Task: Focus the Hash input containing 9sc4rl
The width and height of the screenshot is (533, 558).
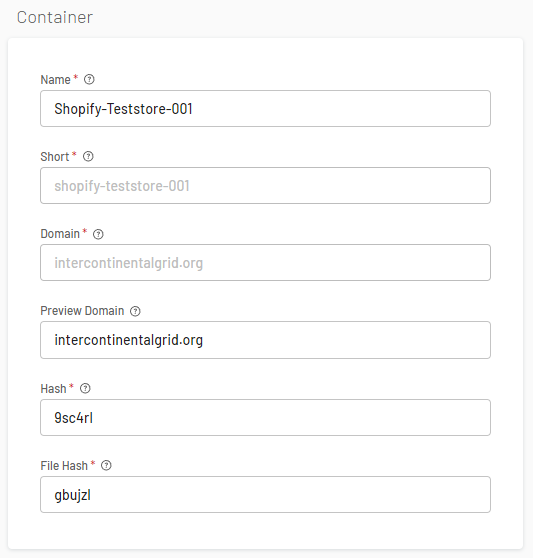Action: 265,417
